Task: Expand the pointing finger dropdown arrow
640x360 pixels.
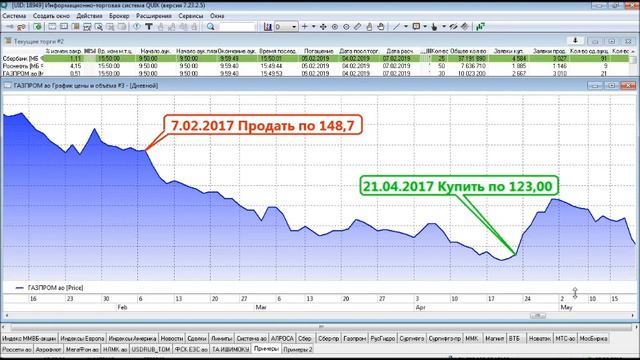Action: [x=444, y=27]
